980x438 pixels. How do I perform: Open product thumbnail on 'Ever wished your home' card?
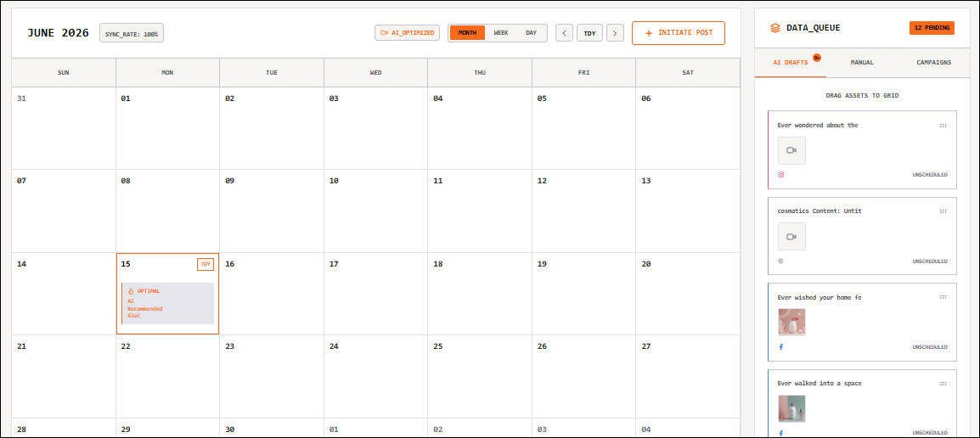point(791,323)
